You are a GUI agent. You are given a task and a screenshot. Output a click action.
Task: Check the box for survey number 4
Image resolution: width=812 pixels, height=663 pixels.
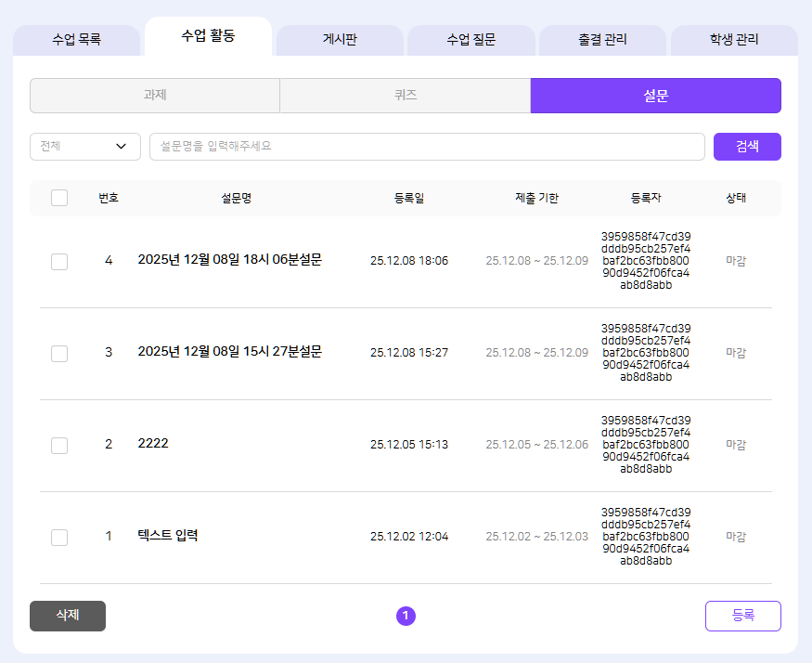tap(59, 261)
